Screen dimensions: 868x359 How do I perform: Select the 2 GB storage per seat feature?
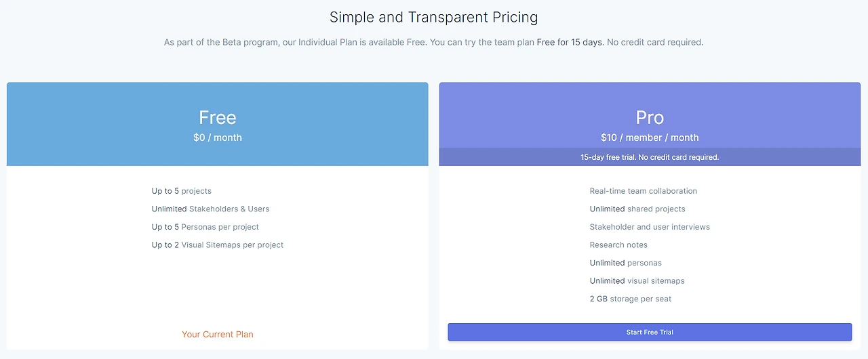click(631, 299)
